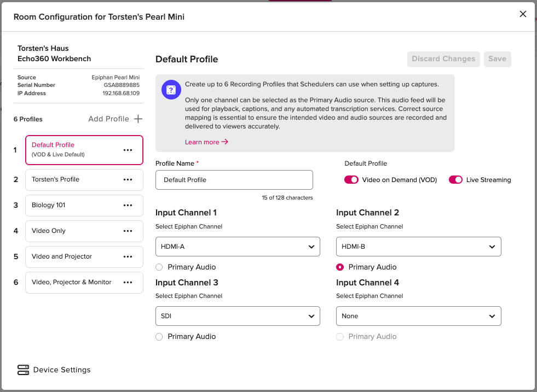This screenshot has width=537, height=392.
Task: Click the Discard Changes button
Action: click(x=443, y=59)
